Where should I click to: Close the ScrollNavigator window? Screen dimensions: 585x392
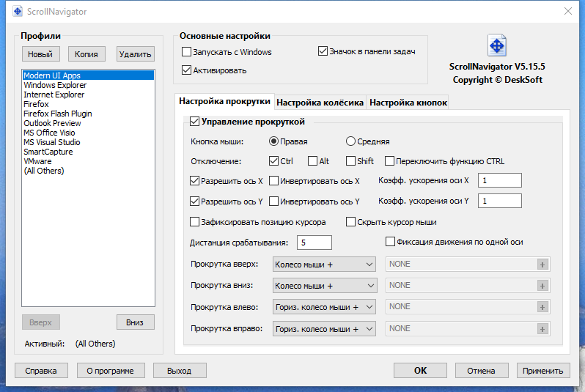click(568, 11)
